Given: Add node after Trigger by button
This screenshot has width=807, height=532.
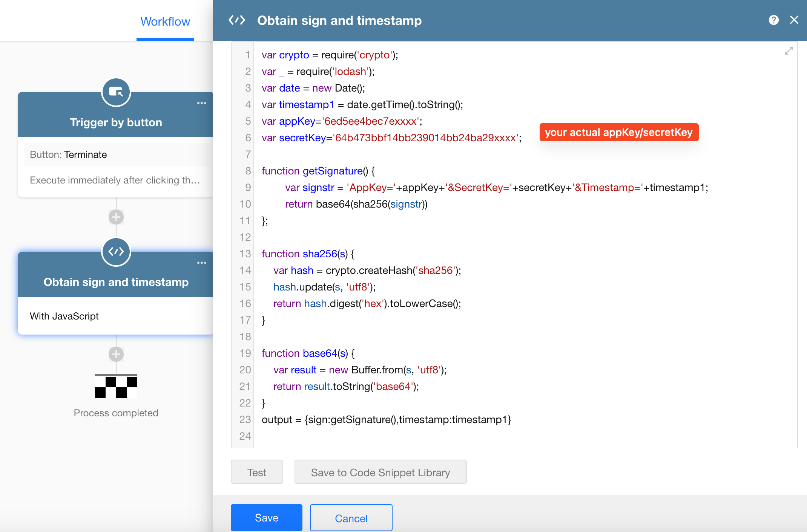Looking at the screenshot, I should click(116, 217).
